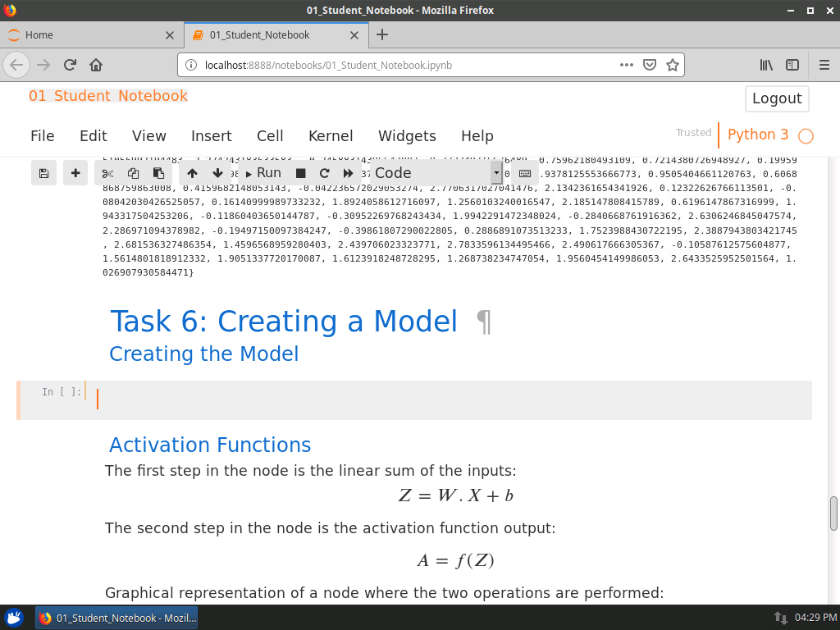Viewport: 840px width, 630px height.
Task: Enable tracking protection shield in address bar
Action: (x=649, y=65)
